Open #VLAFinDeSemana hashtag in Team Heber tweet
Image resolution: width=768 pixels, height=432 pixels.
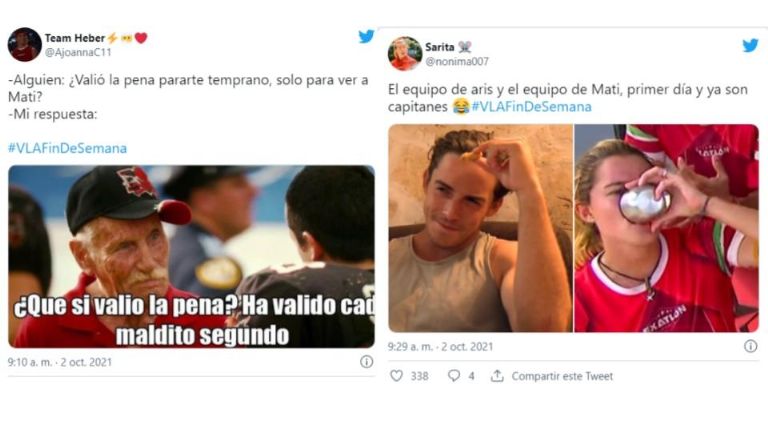pos(67,148)
